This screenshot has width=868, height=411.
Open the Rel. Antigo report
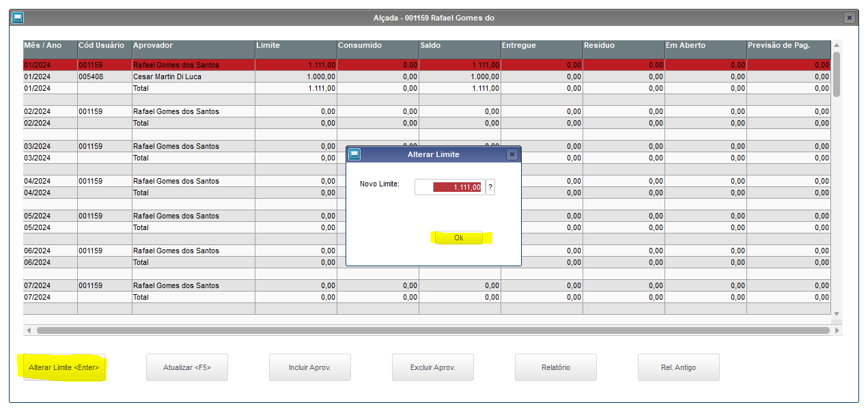click(679, 367)
